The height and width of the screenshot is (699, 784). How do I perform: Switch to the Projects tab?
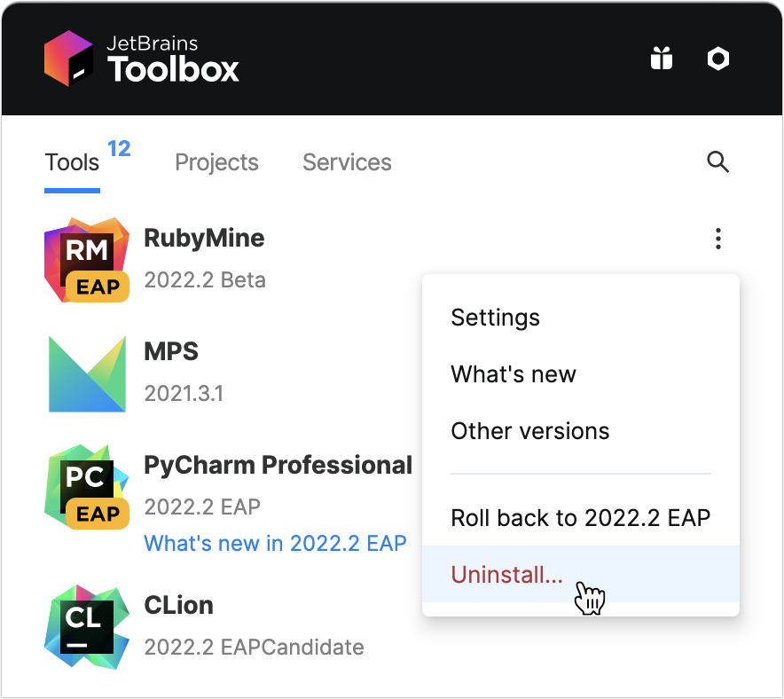216,162
